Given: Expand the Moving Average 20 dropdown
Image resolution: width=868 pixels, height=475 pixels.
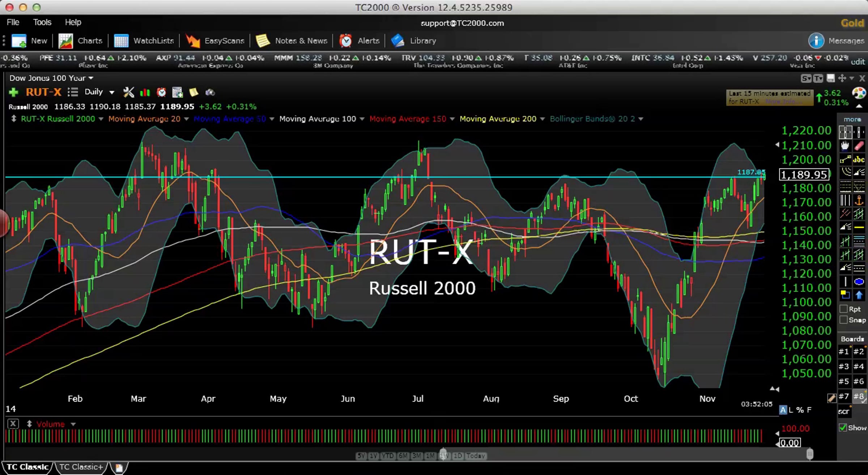Looking at the screenshot, I should [x=186, y=119].
